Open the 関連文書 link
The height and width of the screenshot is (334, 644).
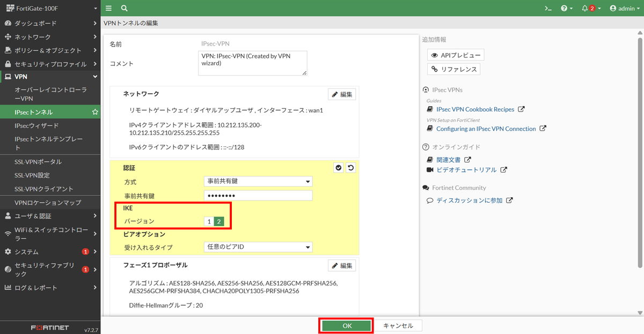449,160
